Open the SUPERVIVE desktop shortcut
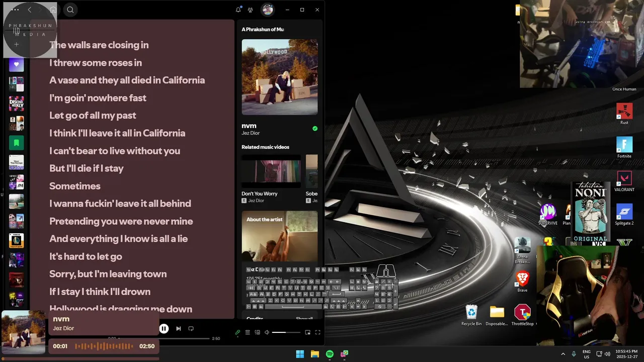The image size is (644, 362). point(548,215)
